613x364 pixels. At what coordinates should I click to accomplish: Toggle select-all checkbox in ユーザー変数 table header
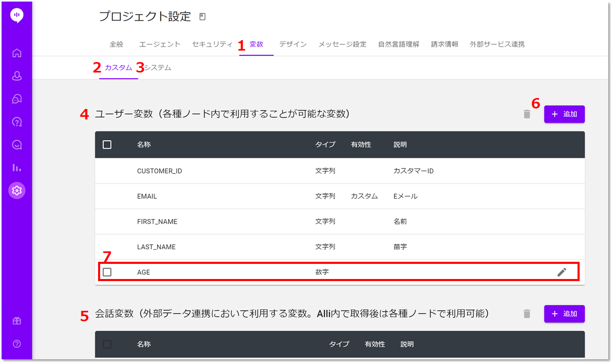point(107,144)
